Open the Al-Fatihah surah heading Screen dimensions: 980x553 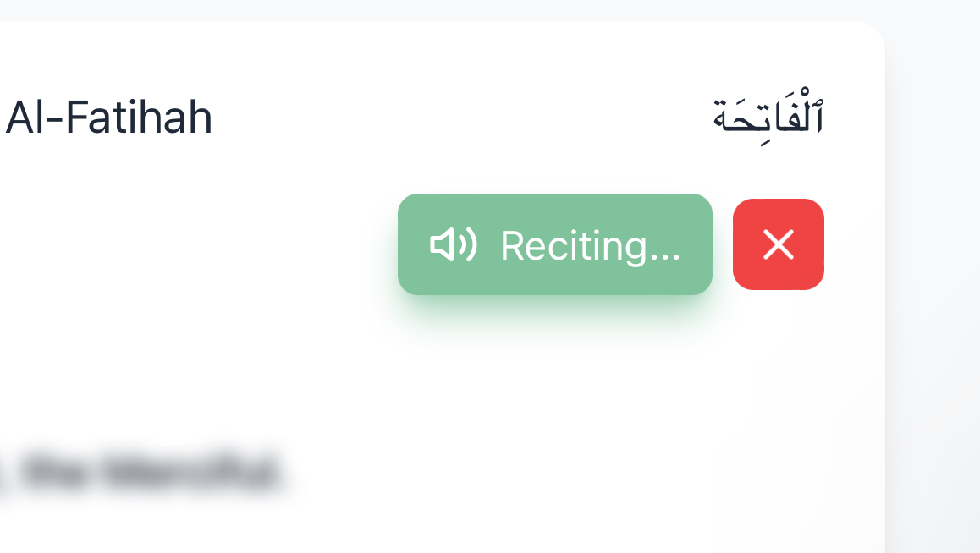click(x=108, y=118)
